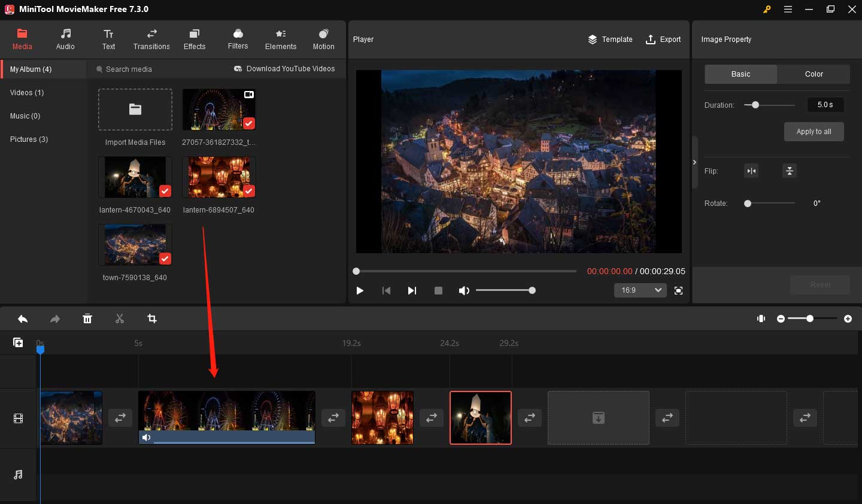Open the Media tab

[22, 40]
